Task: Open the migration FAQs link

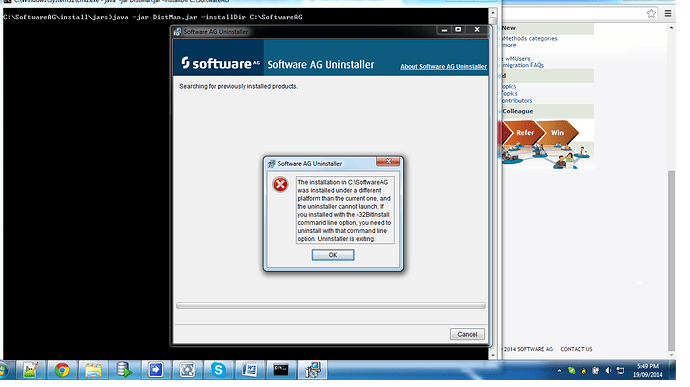Action: click(x=523, y=65)
